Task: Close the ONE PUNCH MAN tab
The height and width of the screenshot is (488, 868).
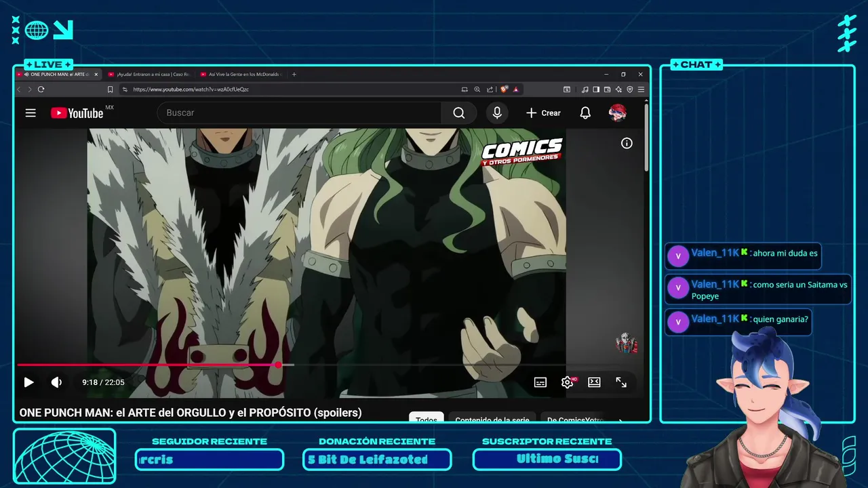Action: (96, 75)
